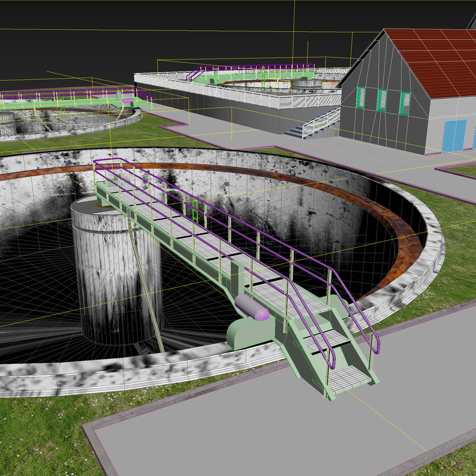Select the blue double door on the house
This screenshot has height=476, width=476.
point(454,136)
